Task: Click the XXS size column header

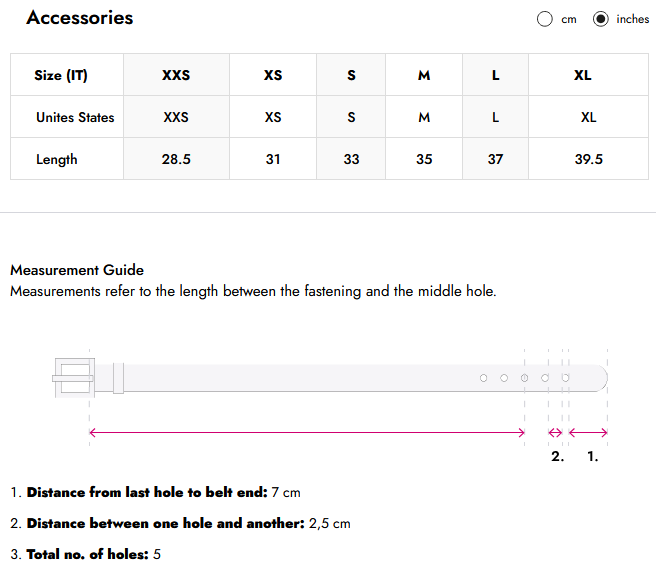Action: coord(176,75)
